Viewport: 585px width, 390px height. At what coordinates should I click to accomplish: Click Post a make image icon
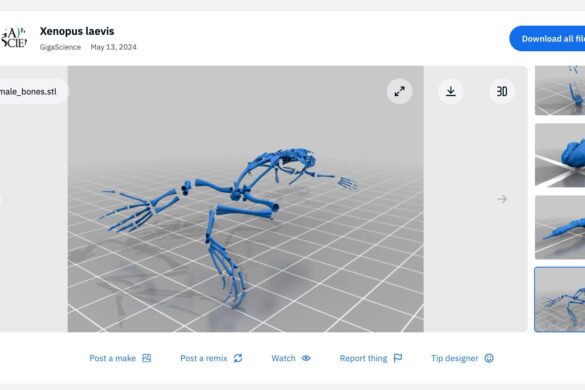[x=147, y=358]
